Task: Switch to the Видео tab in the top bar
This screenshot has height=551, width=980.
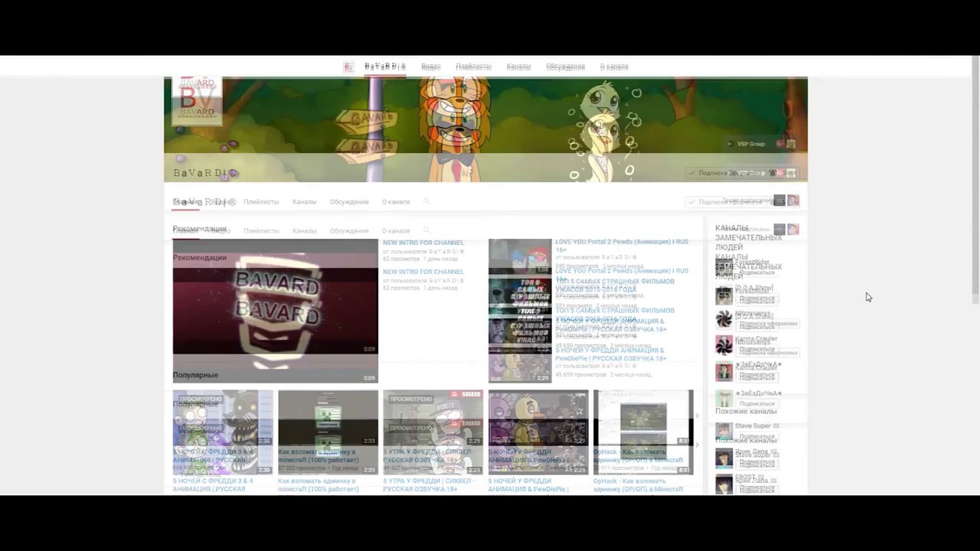Action: (430, 67)
